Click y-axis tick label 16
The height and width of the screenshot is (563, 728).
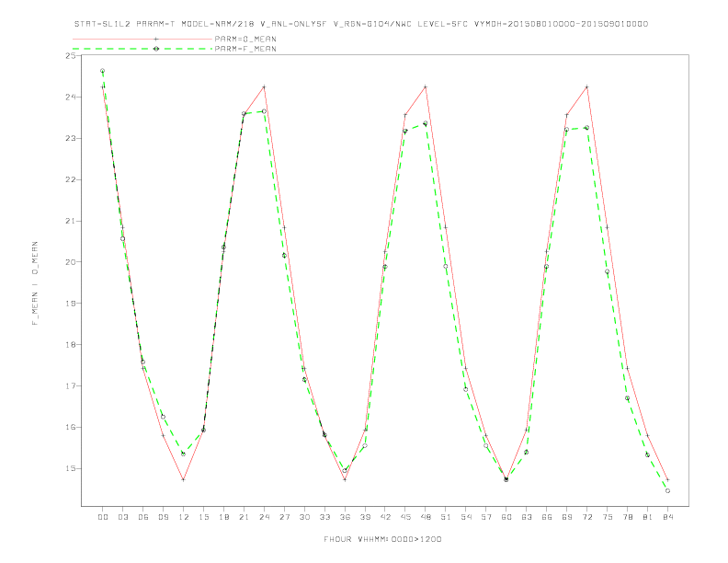(x=71, y=428)
